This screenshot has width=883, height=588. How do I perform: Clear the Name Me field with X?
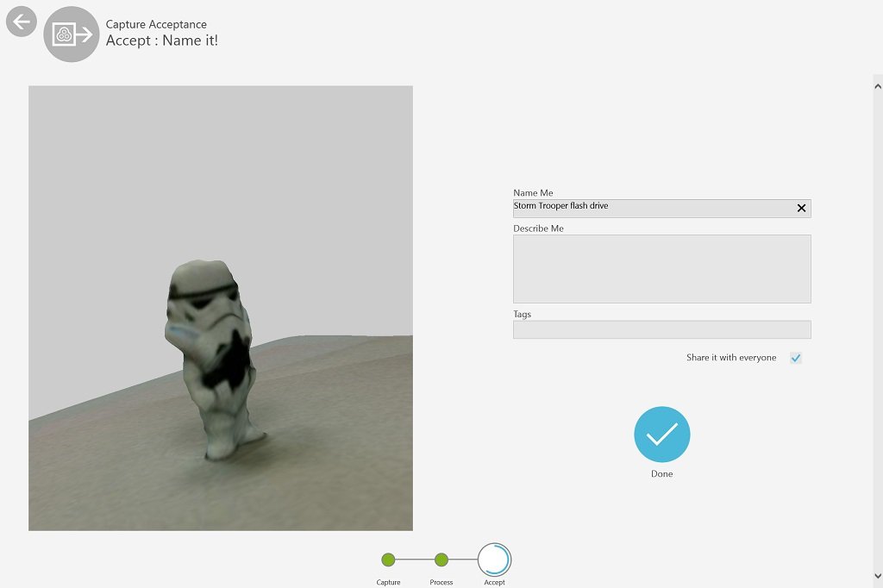(x=801, y=209)
